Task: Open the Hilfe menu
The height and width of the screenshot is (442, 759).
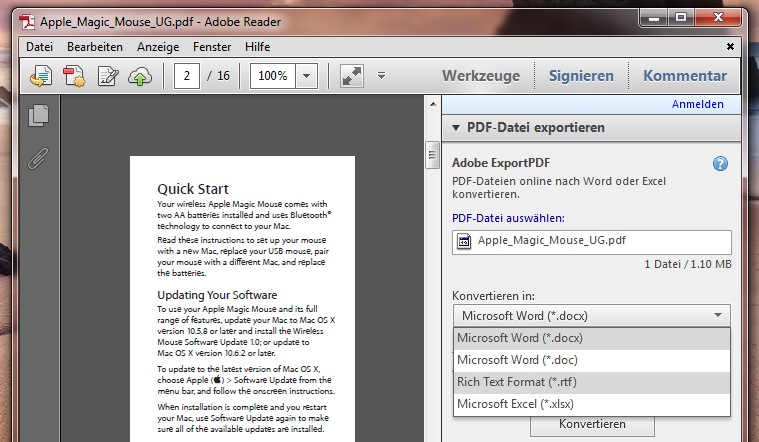Action: [258, 47]
